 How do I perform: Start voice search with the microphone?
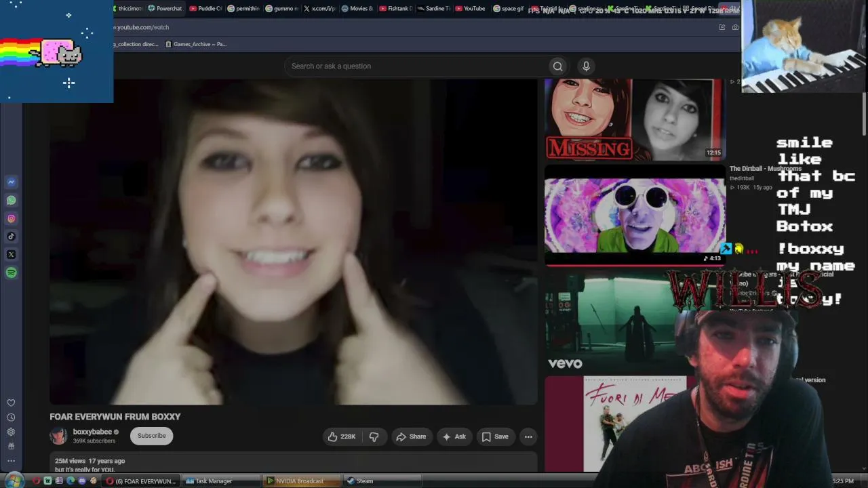pos(586,66)
